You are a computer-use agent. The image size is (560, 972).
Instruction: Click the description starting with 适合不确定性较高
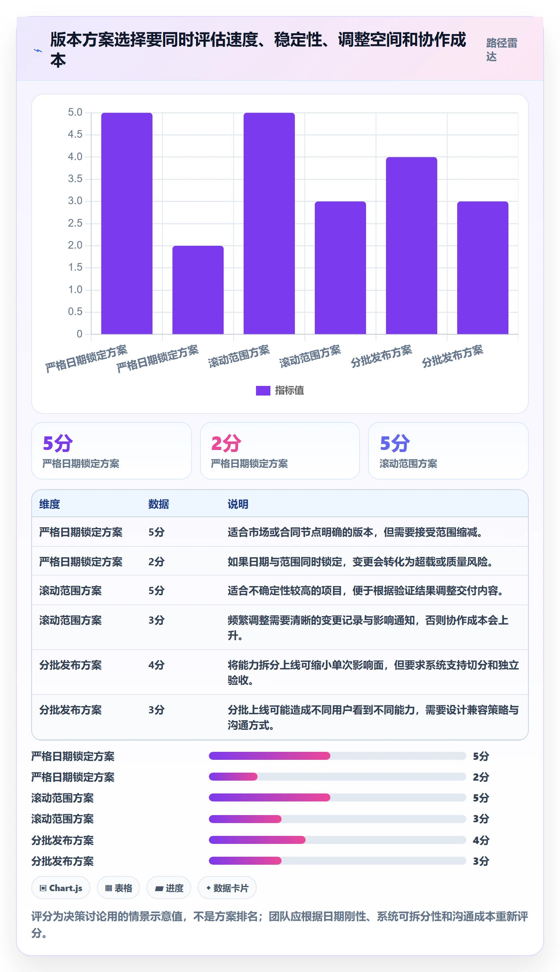[x=366, y=590]
